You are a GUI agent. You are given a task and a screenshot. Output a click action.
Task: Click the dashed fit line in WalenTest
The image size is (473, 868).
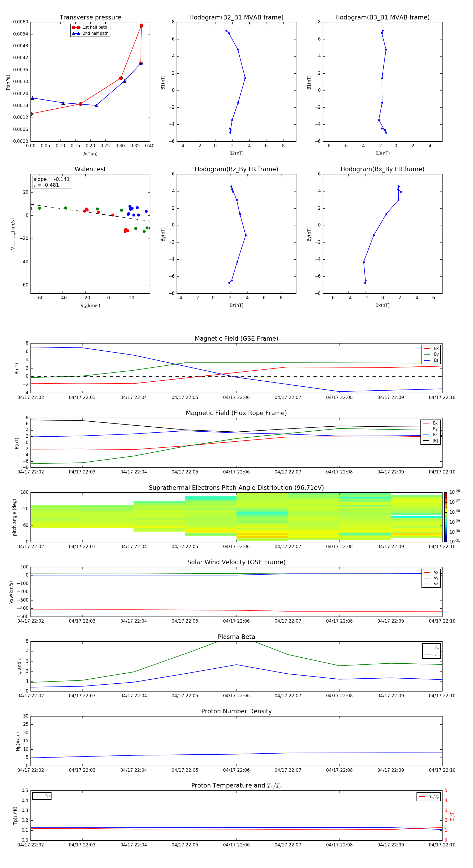(90, 213)
